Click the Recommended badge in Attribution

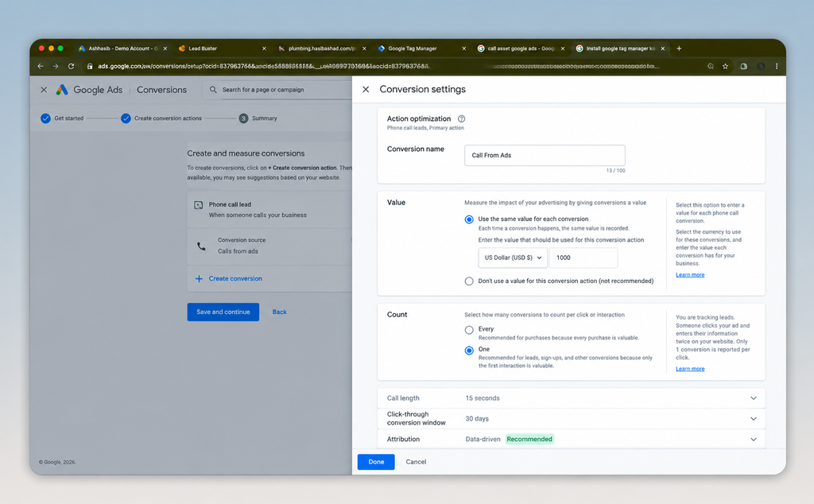[529, 439]
